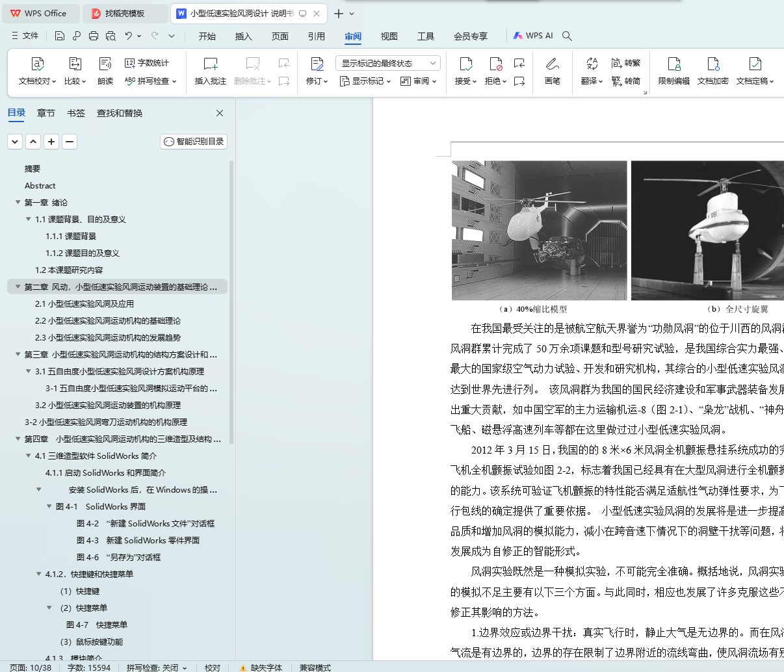This screenshot has height=672, width=784.
Task: Click 插入批注 to insert a comment
Action: pos(210,64)
